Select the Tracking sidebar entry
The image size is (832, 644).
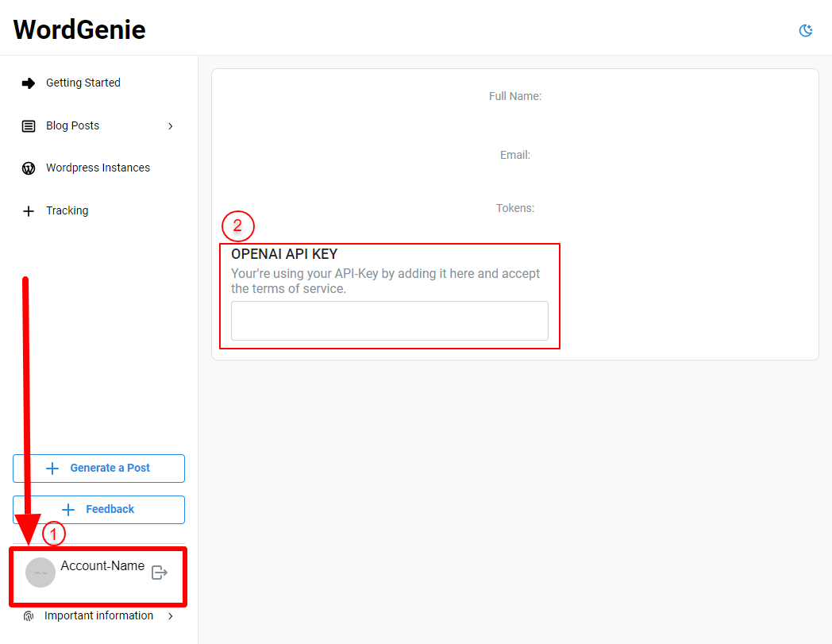tap(67, 210)
